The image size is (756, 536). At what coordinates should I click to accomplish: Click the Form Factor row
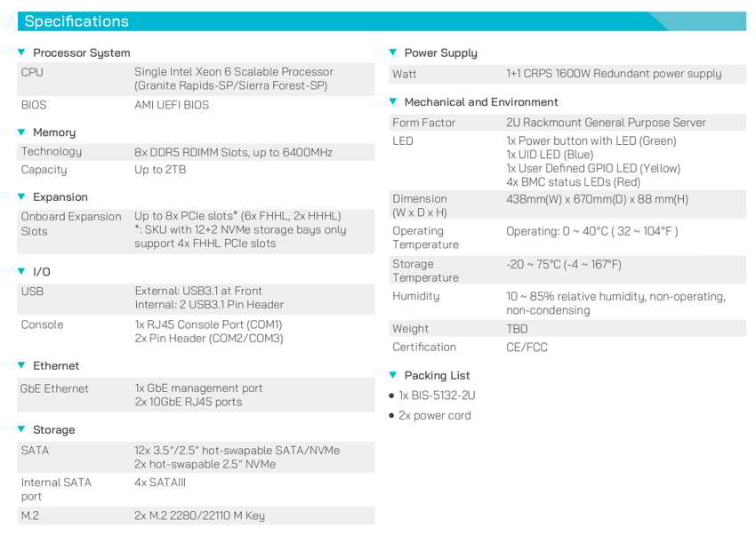pyautogui.click(x=567, y=123)
